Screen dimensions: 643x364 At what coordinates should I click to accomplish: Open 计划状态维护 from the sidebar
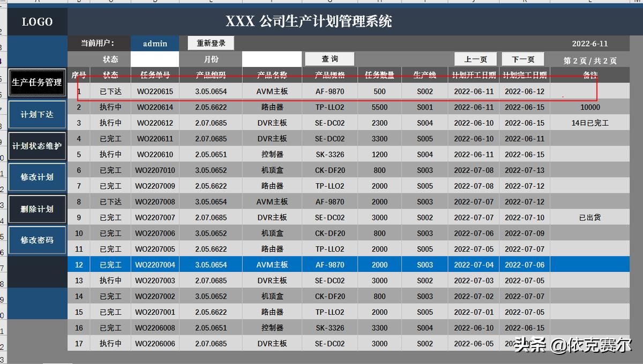tap(36, 146)
